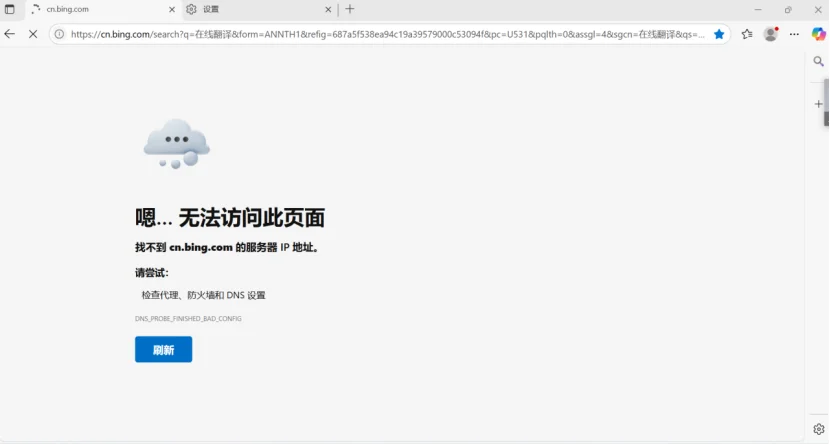Screen dimensions: 830x444
Task: Click 检查代理、防火墙和 DNS 设置 suggestion
Action: 203,295
